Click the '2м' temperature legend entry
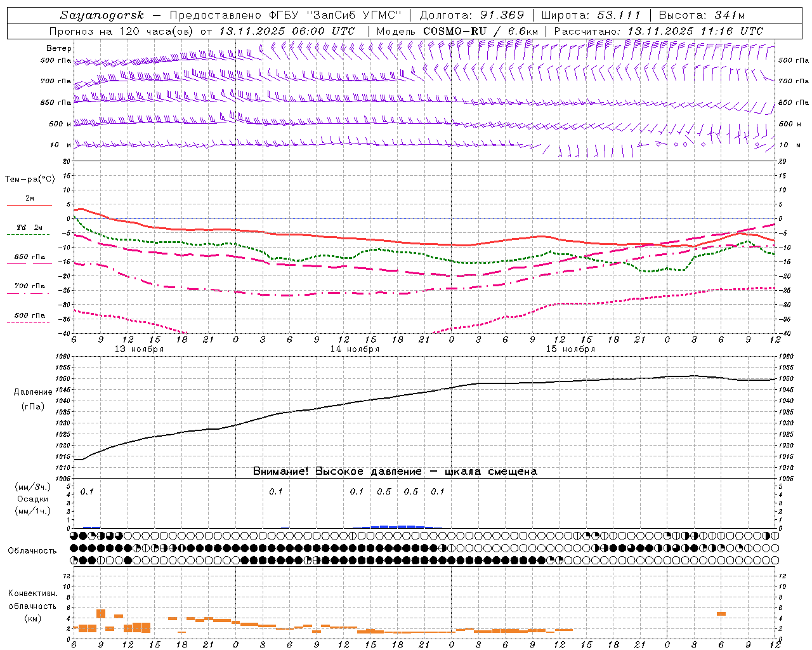Screen dimensions: 812x650 pyautogui.click(x=30, y=198)
